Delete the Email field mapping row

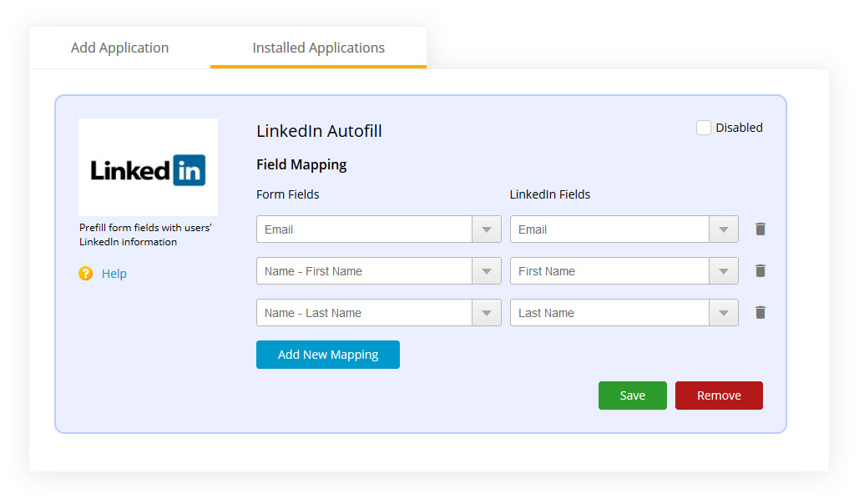pyautogui.click(x=760, y=229)
